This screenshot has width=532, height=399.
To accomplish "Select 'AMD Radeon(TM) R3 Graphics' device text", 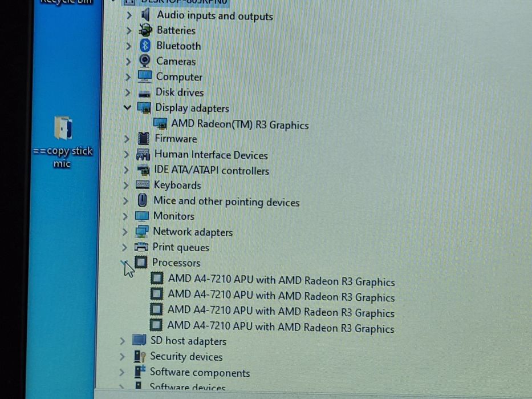I will (x=240, y=124).
